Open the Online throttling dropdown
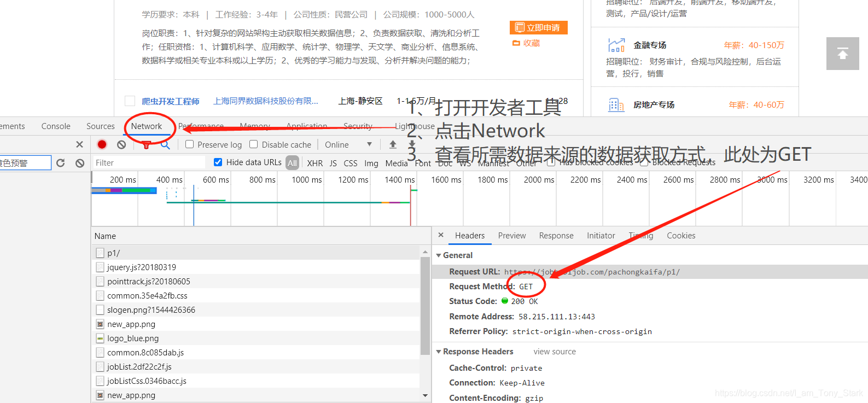 [348, 144]
